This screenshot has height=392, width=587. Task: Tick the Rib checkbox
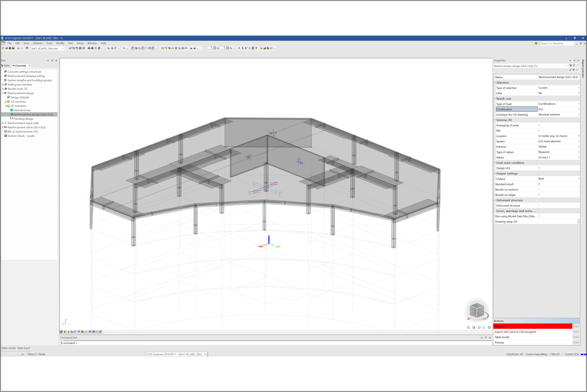point(539,131)
